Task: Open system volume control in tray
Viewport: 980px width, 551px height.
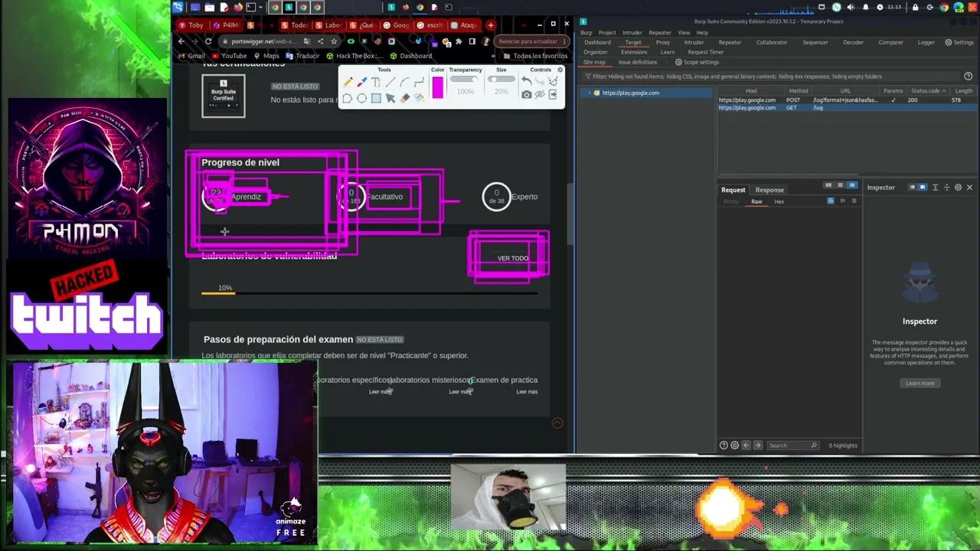Action: 851,7
